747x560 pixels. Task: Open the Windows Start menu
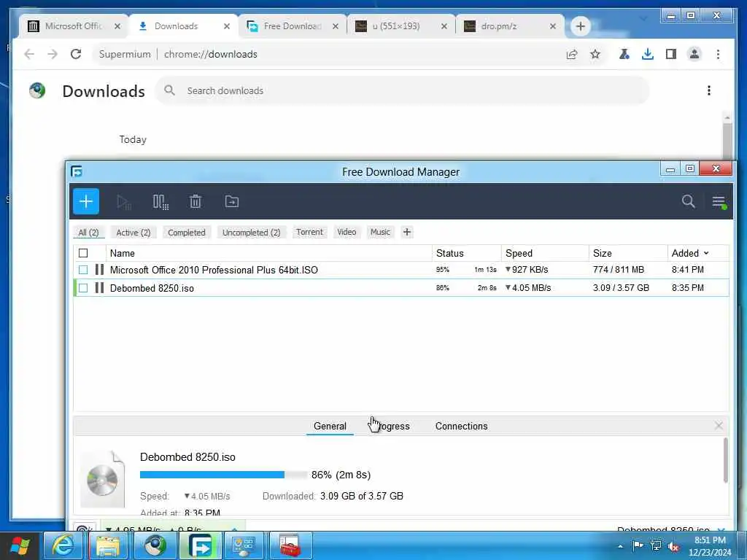20,545
